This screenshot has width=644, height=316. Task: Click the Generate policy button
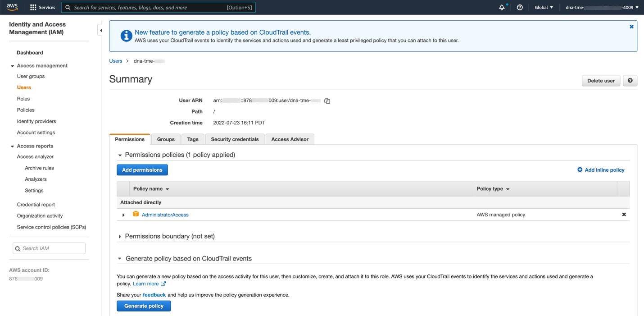pos(144,306)
